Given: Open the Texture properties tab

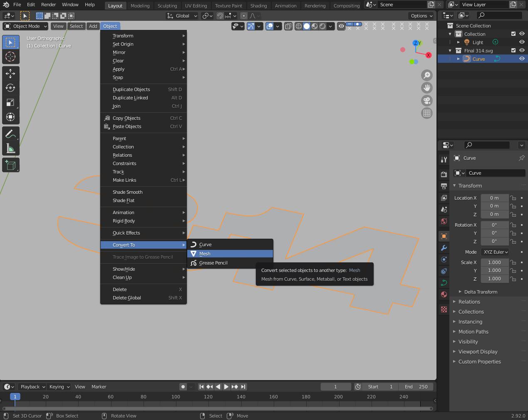Looking at the screenshot, I should pos(444,309).
